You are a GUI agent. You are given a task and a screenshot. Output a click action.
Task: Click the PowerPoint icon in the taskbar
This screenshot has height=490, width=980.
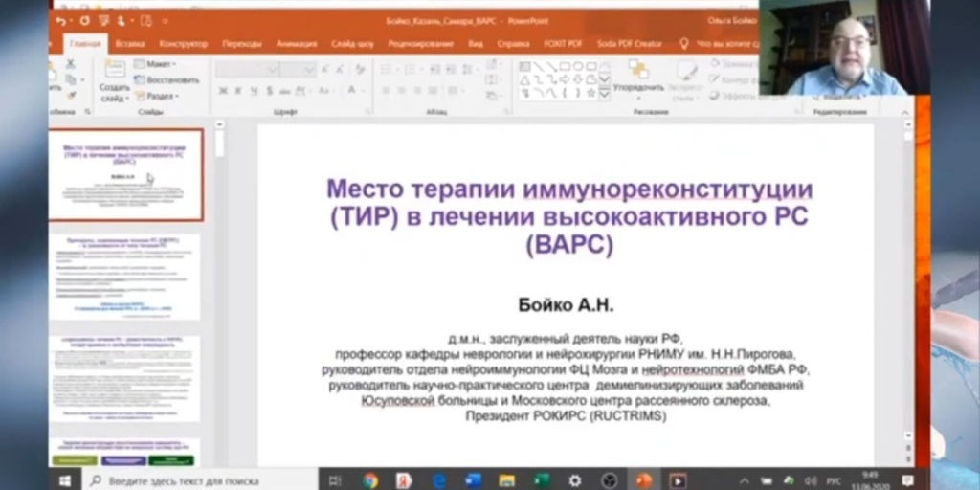coord(642,479)
